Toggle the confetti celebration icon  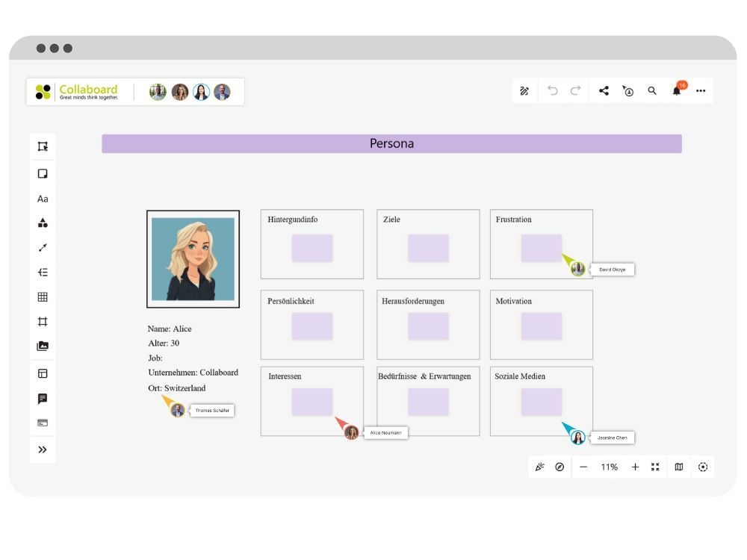[x=539, y=467]
